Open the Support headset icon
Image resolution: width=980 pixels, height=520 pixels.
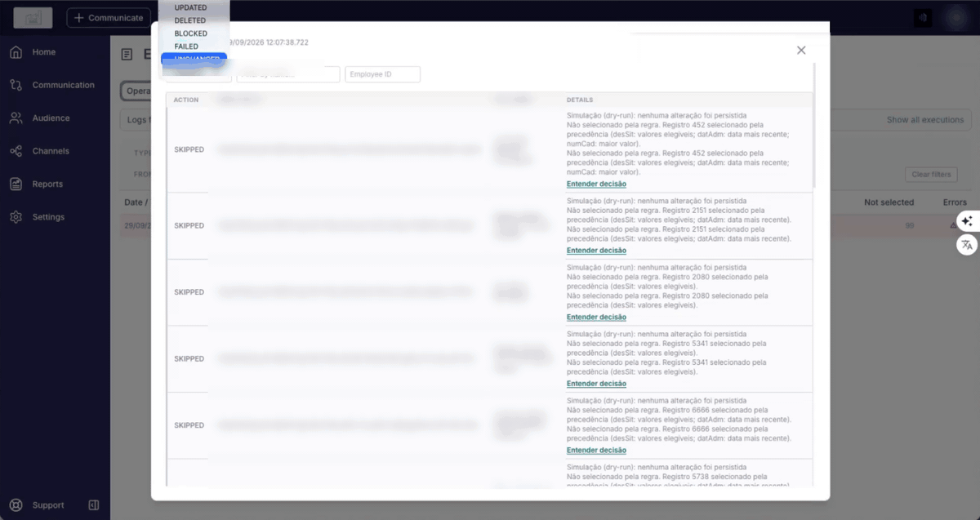click(16, 505)
